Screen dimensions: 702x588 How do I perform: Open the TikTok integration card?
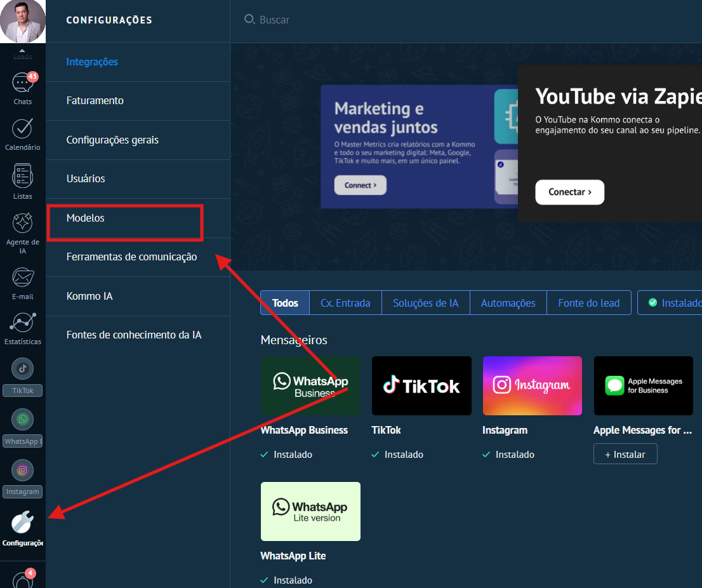[421, 385]
